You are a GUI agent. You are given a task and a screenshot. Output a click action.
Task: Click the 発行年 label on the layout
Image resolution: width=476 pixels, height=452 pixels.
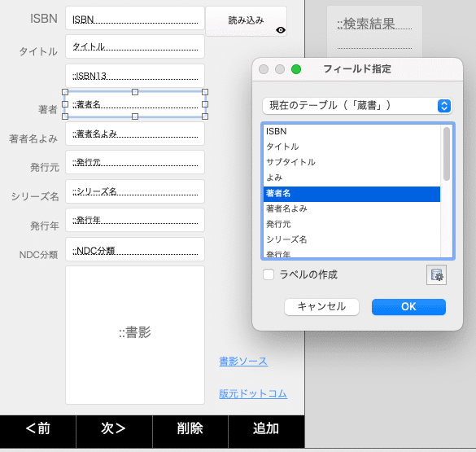point(45,226)
